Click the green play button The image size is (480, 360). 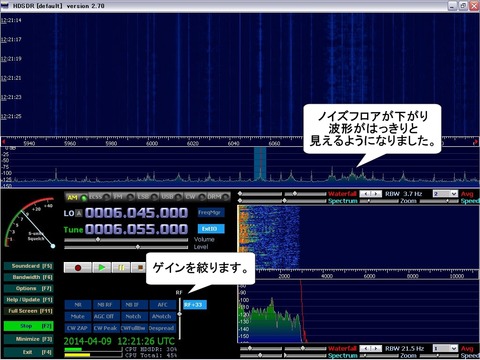coord(102,267)
